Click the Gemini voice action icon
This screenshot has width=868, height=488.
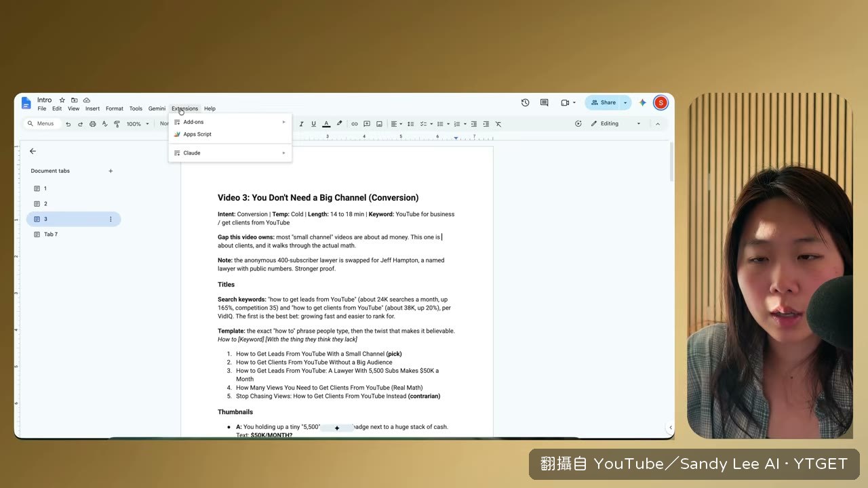click(x=578, y=124)
